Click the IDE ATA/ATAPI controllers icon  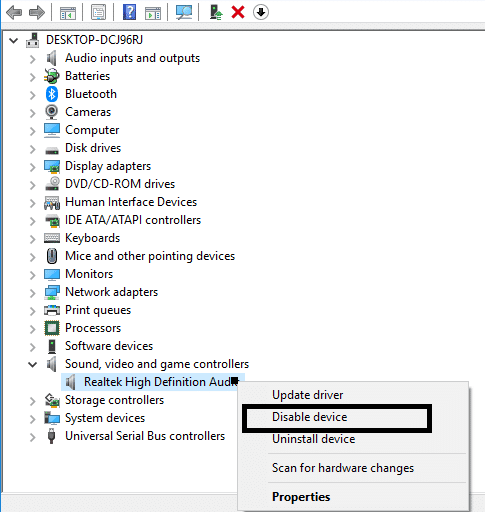52,220
